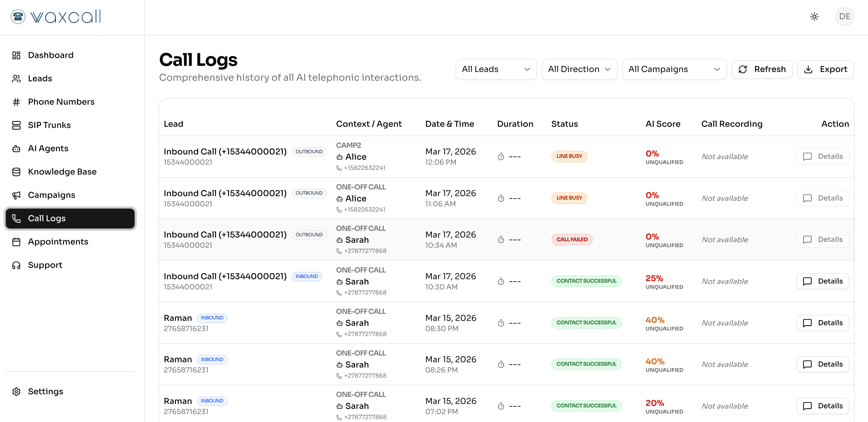Export the call logs
This screenshot has width=868, height=422.
pyautogui.click(x=825, y=69)
